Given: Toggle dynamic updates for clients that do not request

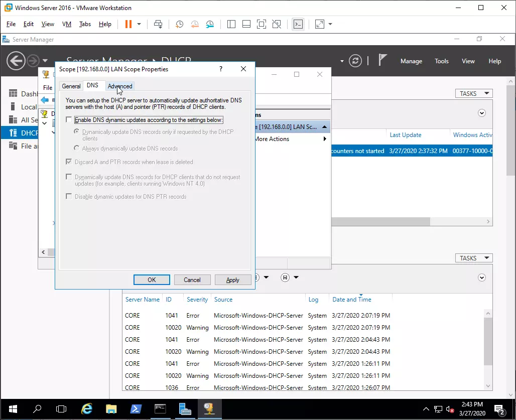Looking at the screenshot, I should 69,177.
